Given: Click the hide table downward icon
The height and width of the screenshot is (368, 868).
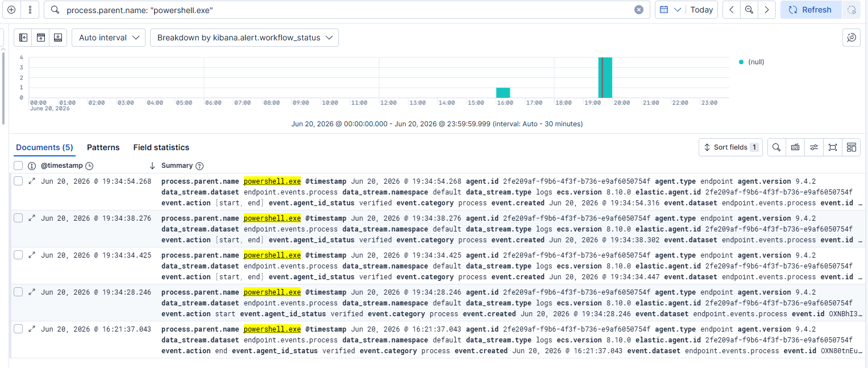Looking at the screenshot, I should pyautogui.click(x=58, y=38).
